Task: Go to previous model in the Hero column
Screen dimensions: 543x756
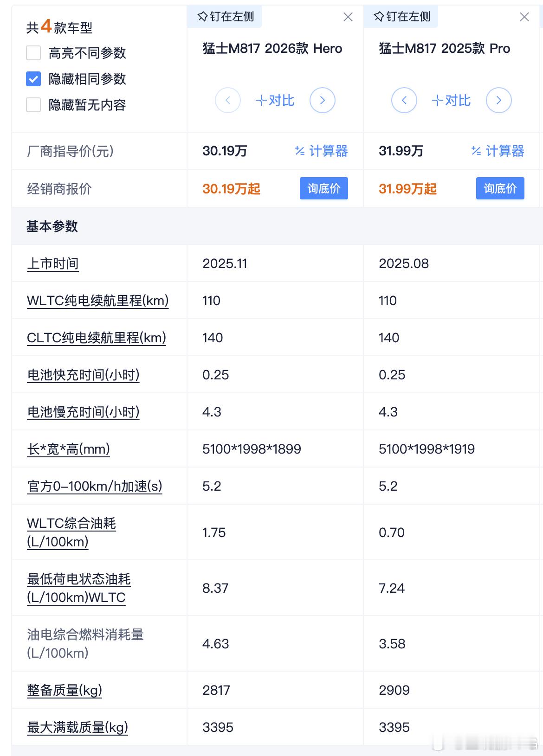Action: click(228, 100)
